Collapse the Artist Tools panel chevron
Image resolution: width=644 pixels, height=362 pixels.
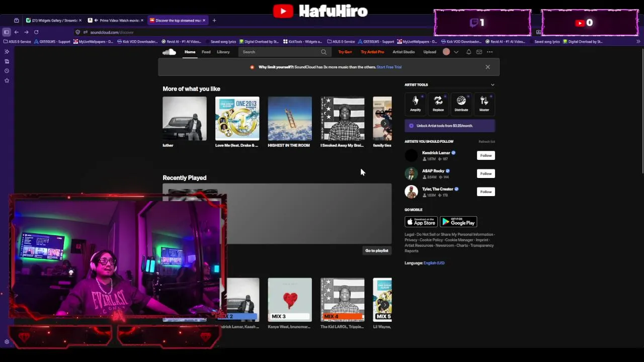click(493, 85)
